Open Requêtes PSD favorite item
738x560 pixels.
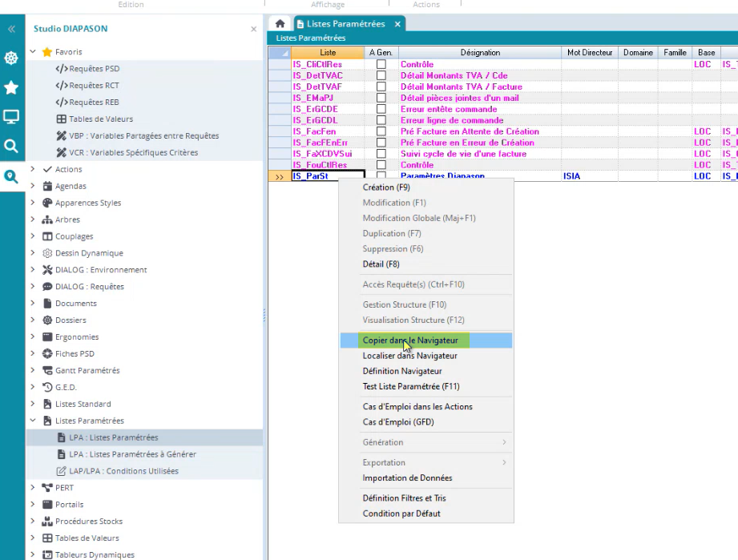pos(93,69)
